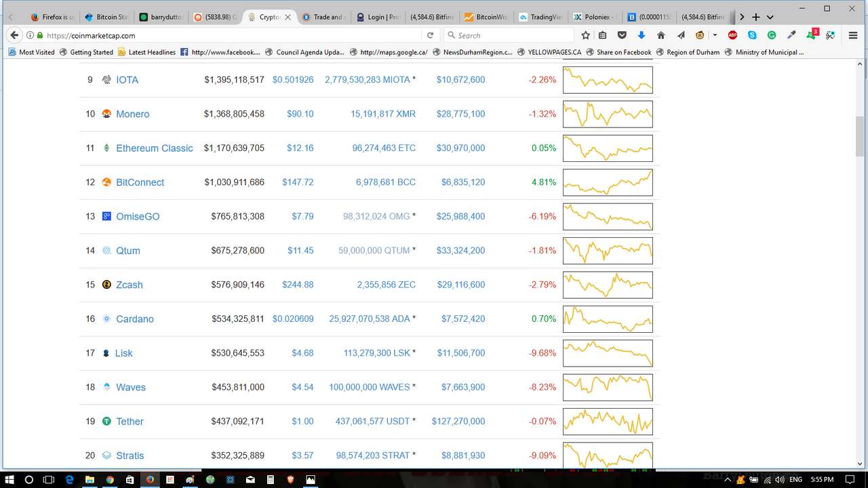Screen dimensions: 868x488
Task: Open the Getting Started bookmark
Action: (87, 52)
